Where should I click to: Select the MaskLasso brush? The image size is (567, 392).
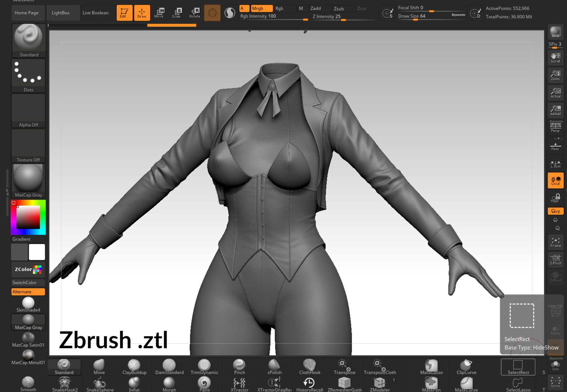pyautogui.click(x=431, y=367)
